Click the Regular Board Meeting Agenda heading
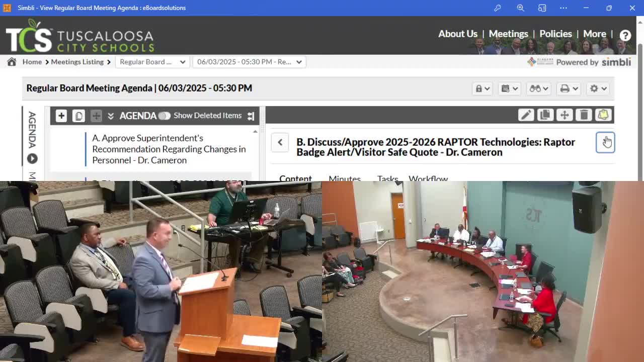644x362 pixels. tap(139, 88)
